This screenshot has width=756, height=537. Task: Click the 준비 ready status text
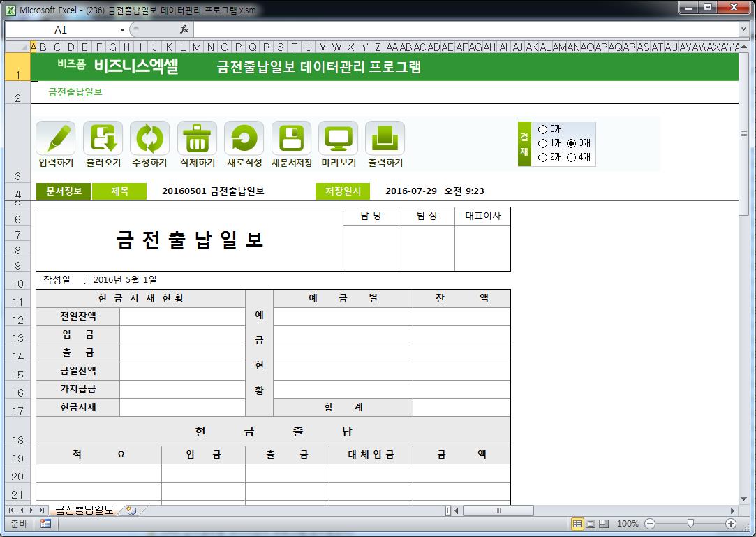point(18,524)
